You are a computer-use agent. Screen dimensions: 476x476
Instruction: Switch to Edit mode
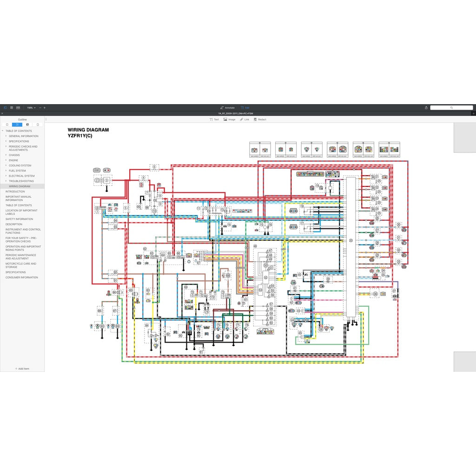coord(245,107)
